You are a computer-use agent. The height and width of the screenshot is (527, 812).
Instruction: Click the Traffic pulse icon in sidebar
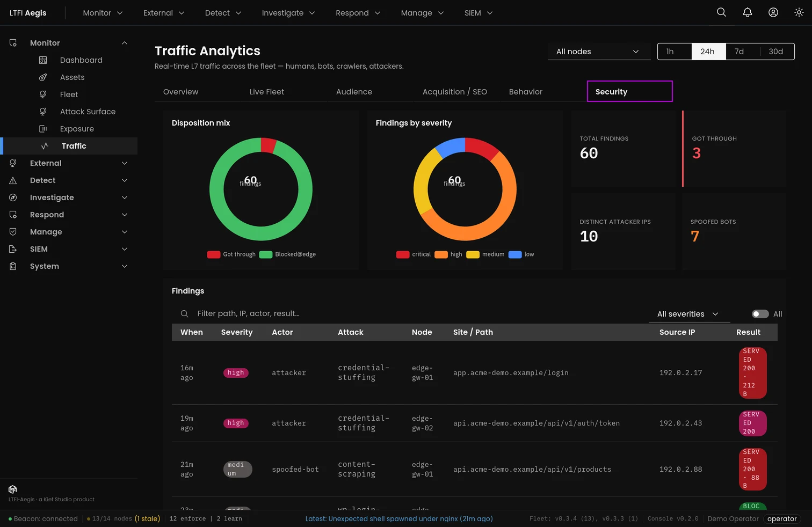pos(45,146)
